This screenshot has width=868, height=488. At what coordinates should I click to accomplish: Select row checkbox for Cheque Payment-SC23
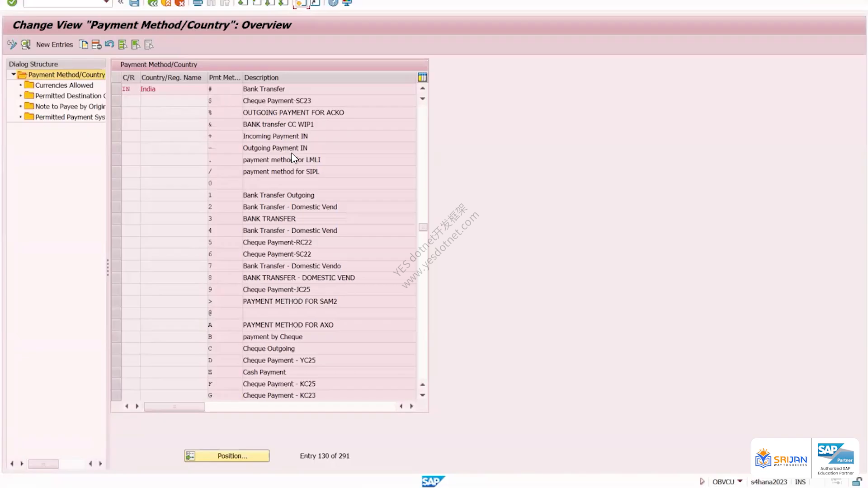click(x=116, y=101)
